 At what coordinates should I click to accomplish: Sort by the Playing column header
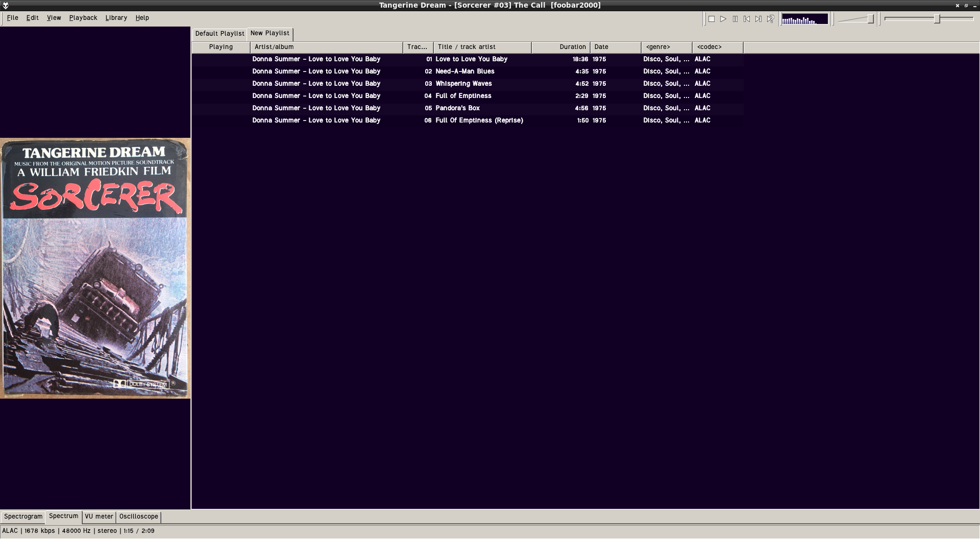click(x=221, y=47)
